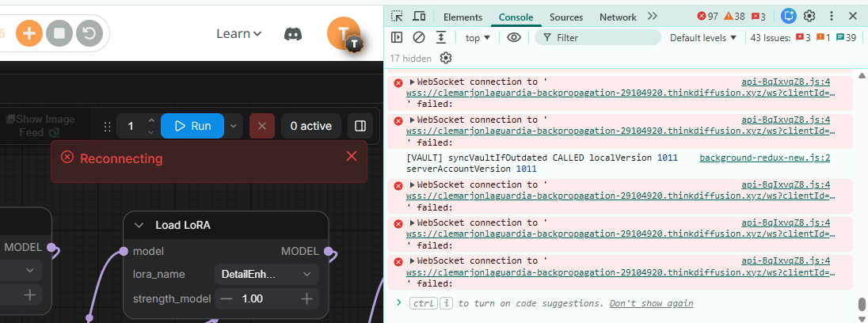This screenshot has height=323, width=868.
Task: Click the console preserve log download icon
Action: point(441,38)
